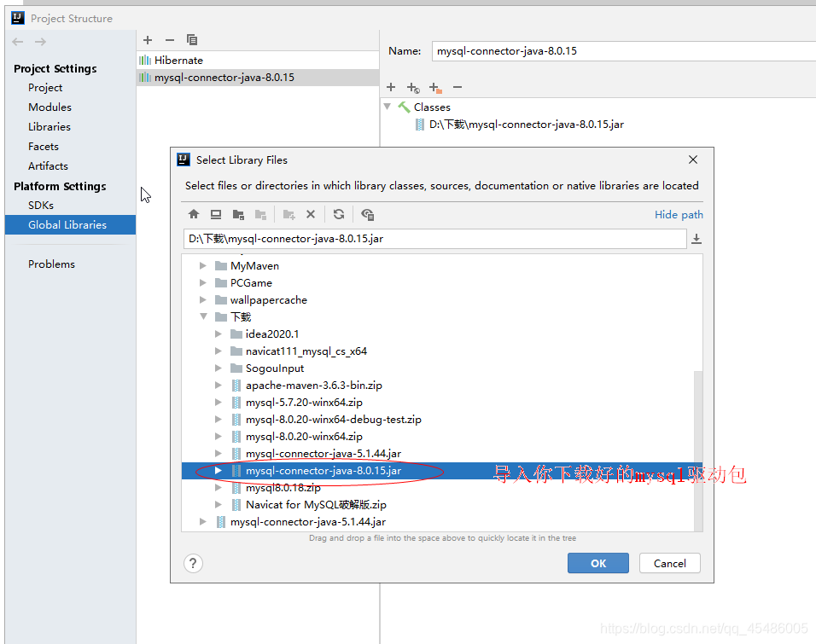This screenshot has height=644, width=816.
Task: Open Modules settings page
Action: pyautogui.click(x=50, y=107)
